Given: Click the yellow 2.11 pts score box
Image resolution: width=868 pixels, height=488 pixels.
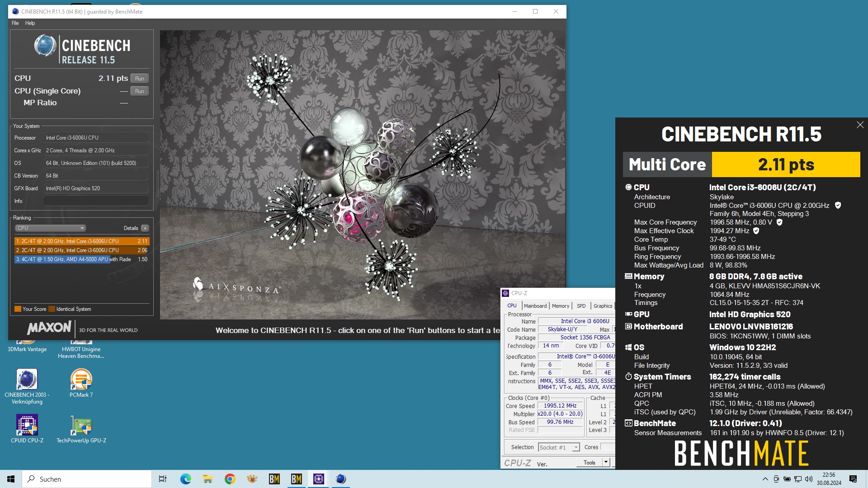Looking at the screenshot, I should pos(786,164).
